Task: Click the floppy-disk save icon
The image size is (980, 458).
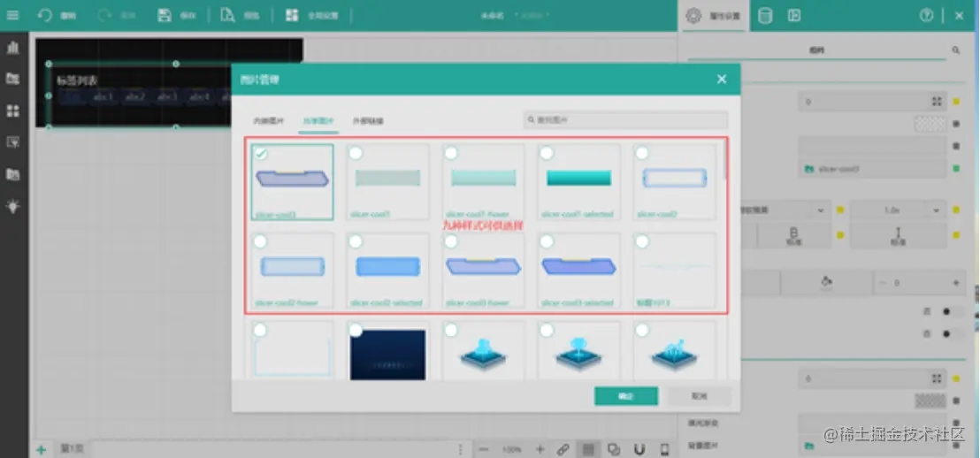Action: click(x=165, y=16)
